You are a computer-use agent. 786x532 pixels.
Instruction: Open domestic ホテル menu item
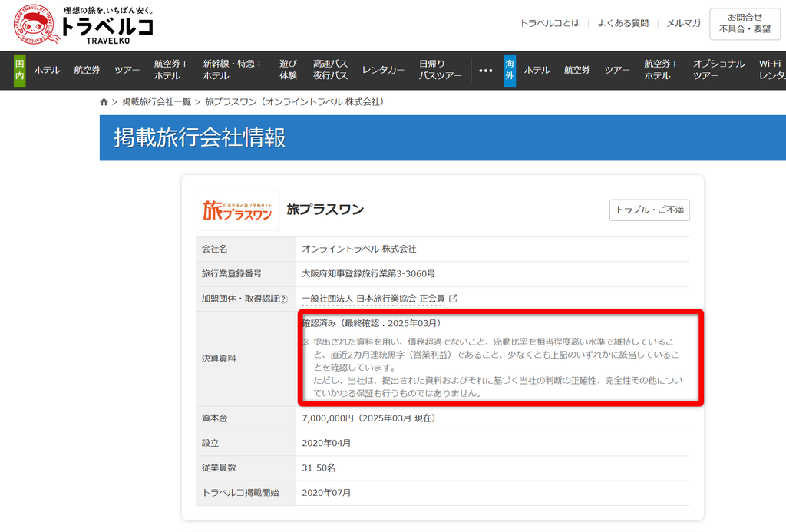47,70
